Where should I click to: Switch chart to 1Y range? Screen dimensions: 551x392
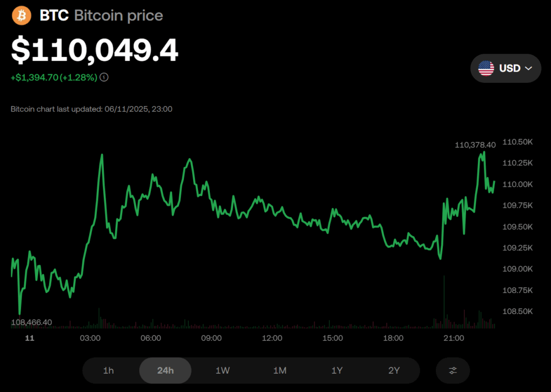pos(337,370)
